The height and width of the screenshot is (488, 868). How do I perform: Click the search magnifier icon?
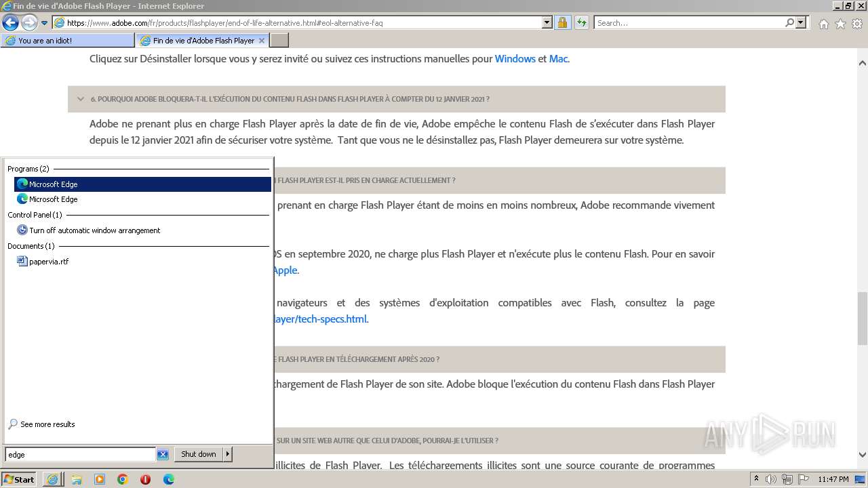click(790, 22)
